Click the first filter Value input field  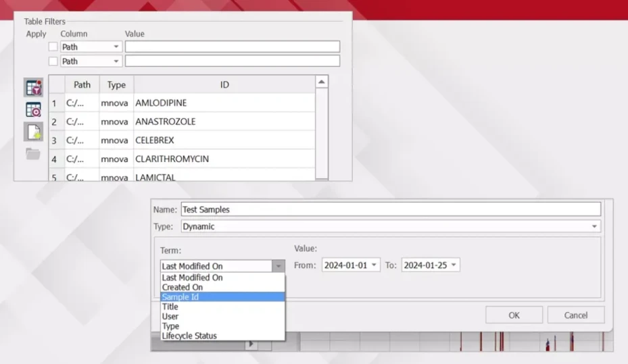pyautogui.click(x=233, y=47)
